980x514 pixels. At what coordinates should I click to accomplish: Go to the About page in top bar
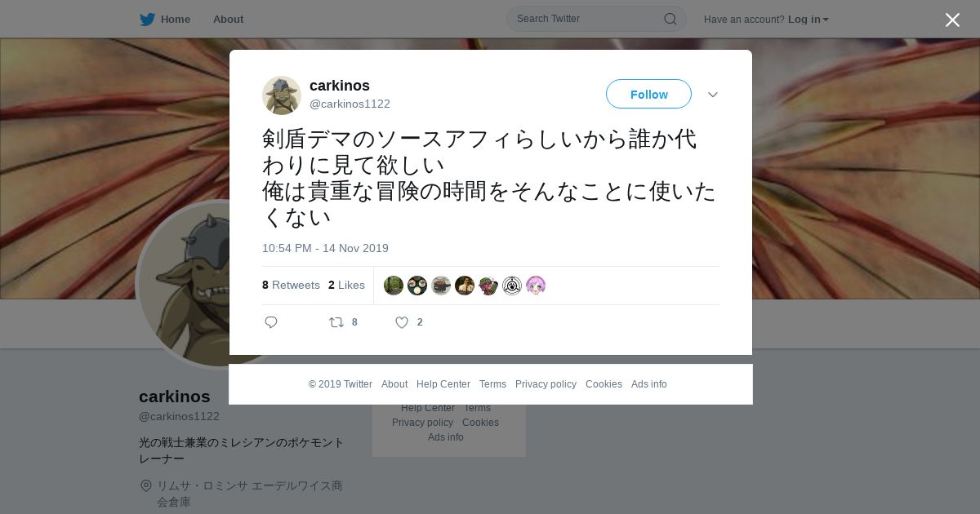228,20
